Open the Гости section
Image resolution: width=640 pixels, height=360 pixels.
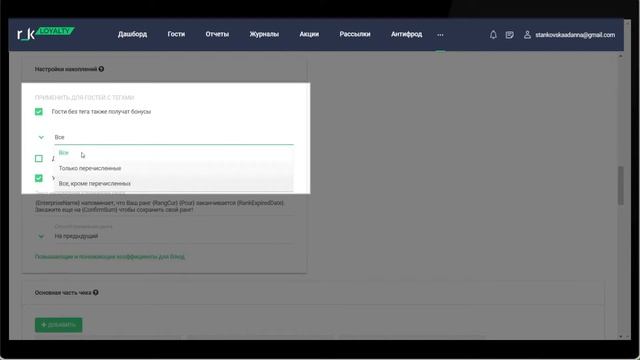point(176,34)
